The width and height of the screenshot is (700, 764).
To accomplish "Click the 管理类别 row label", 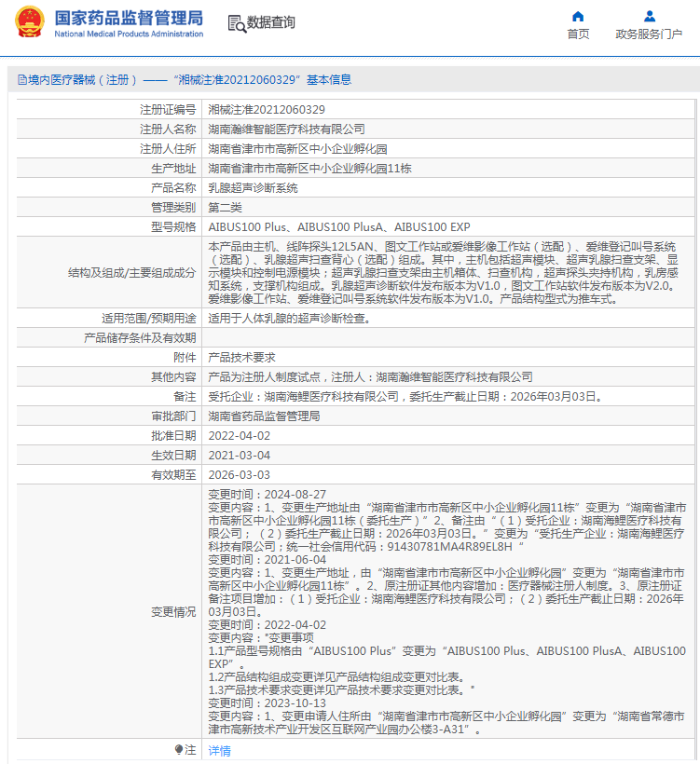I will coord(173,207).
